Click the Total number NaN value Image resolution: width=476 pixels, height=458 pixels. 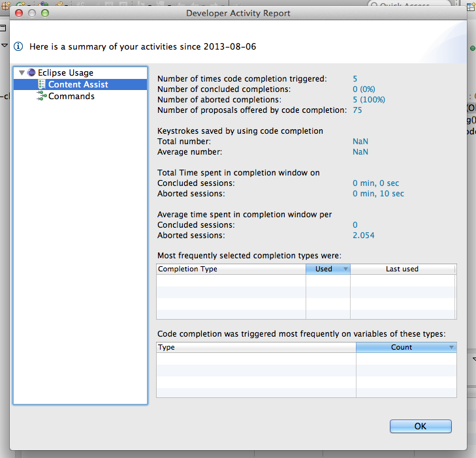pos(360,142)
